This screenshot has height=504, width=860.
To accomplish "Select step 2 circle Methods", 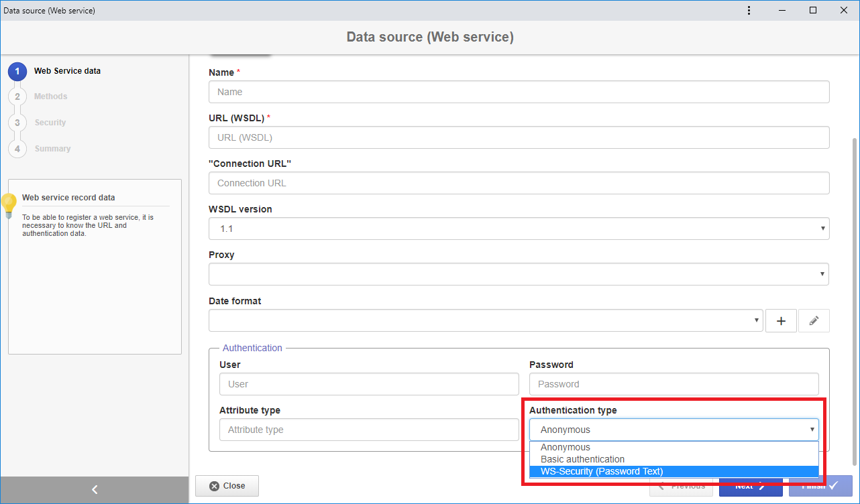I will 17,97.
